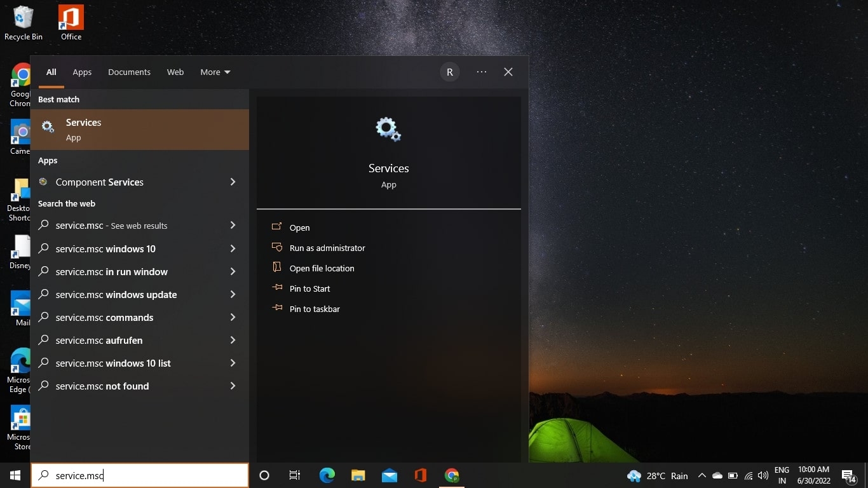Screen dimensions: 868x488
Task: Expand 'service.msc commands' chevron
Action: pos(233,317)
